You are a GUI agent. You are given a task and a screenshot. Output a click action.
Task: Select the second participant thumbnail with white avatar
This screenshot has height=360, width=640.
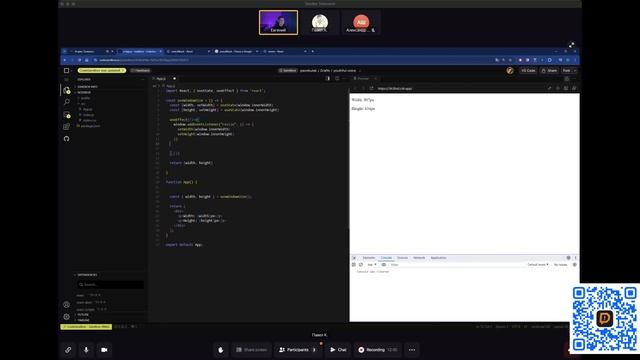(x=320, y=22)
